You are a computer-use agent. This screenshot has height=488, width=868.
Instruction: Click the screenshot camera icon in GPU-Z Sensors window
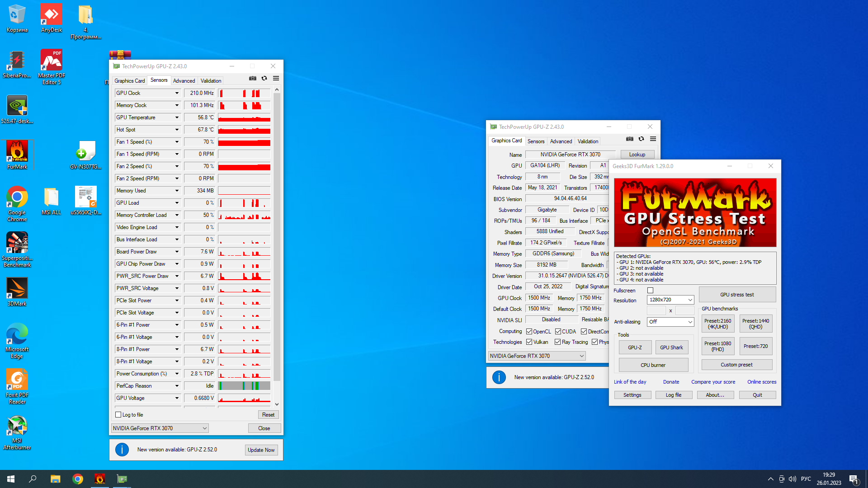click(253, 79)
